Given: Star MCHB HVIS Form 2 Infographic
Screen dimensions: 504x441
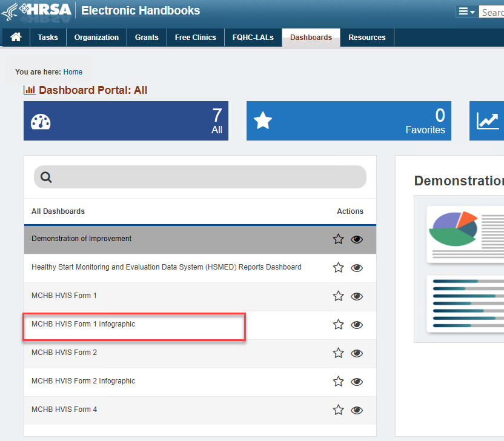Looking at the screenshot, I should pos(338,382).
